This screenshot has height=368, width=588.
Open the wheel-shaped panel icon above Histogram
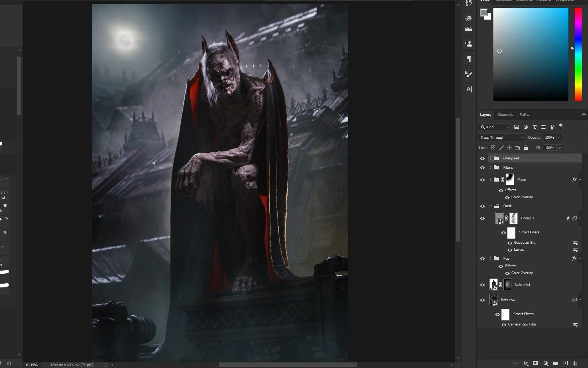469,18
